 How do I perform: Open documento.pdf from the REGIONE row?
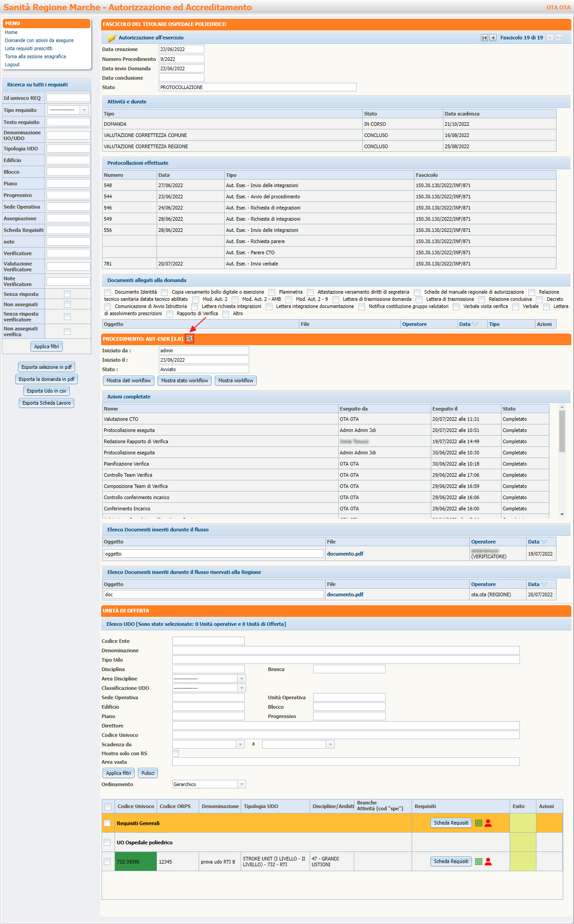coord(345,595)
